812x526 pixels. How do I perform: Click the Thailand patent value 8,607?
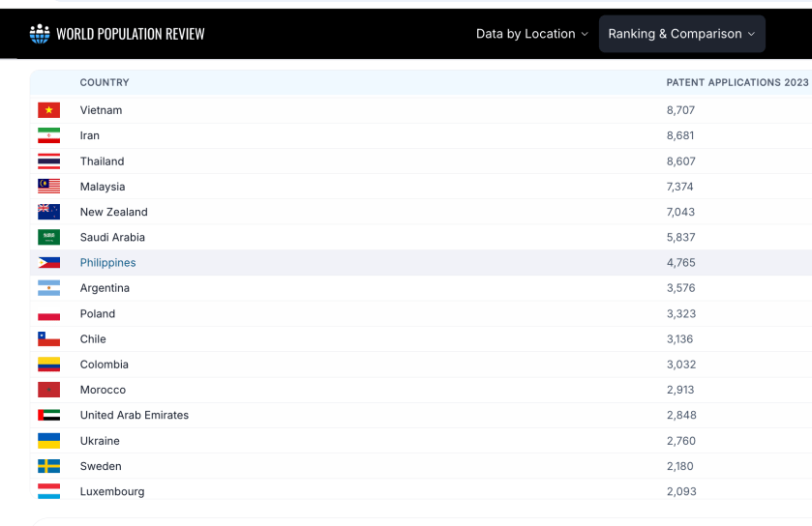click(x=680, y=161)
